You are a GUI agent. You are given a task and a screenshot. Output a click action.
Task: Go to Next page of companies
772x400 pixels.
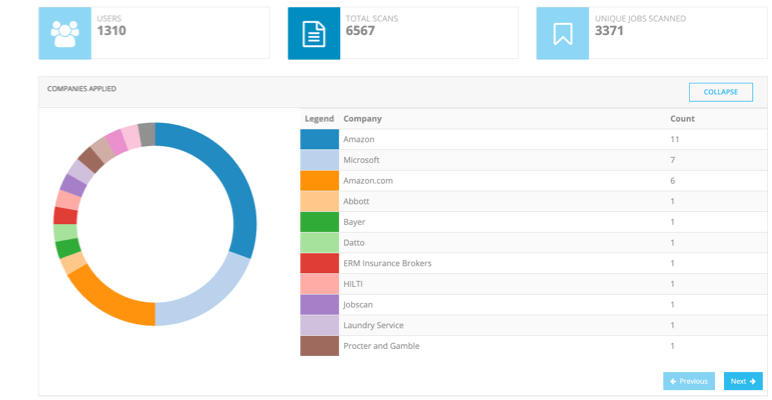click(743, 381)
